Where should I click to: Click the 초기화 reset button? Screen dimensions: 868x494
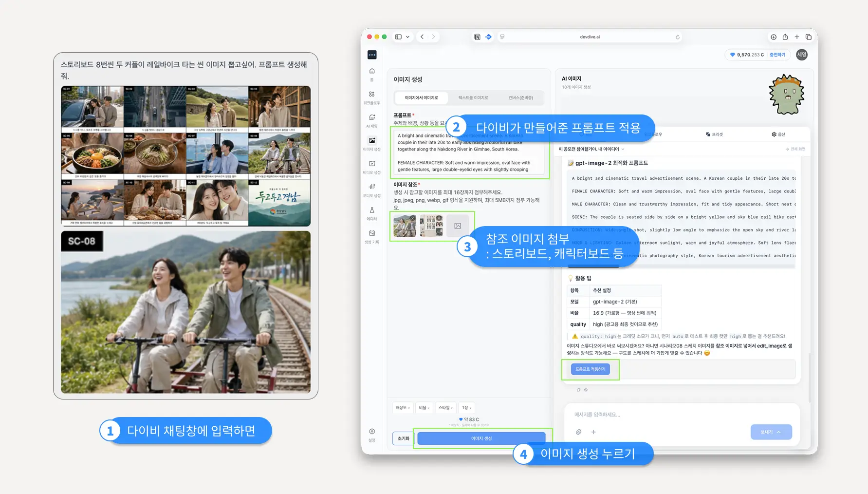[x=404, y=438]
